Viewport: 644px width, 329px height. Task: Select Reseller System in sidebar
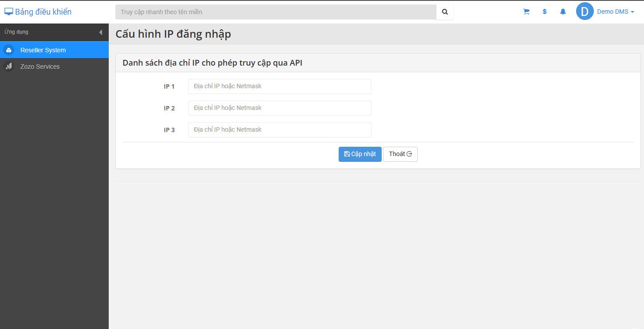click(54, 50)
